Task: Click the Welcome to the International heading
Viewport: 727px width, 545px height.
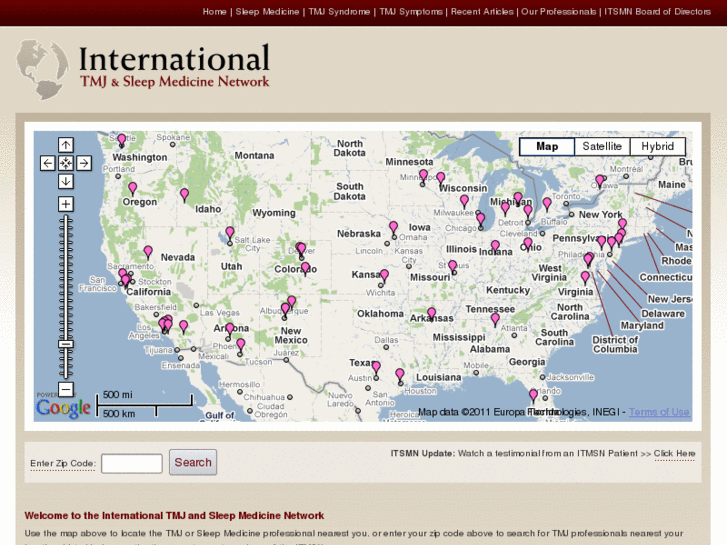Action: (x=174, y=516)
